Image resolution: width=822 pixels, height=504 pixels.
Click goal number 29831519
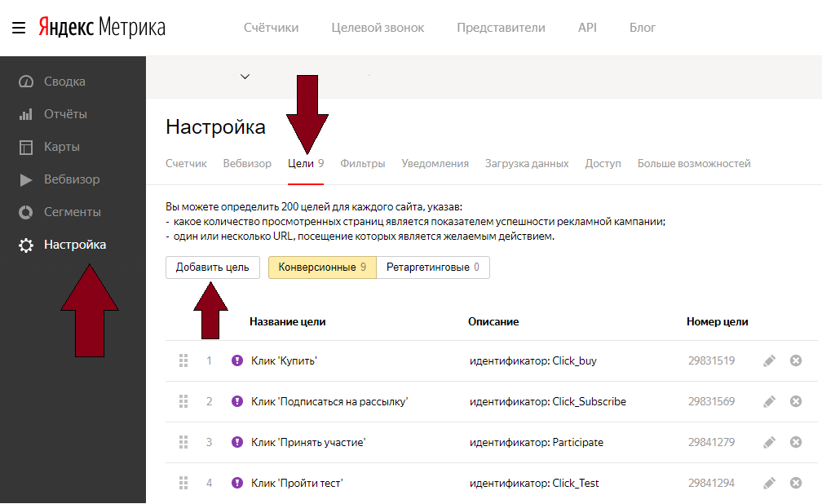tap(711, 360)
